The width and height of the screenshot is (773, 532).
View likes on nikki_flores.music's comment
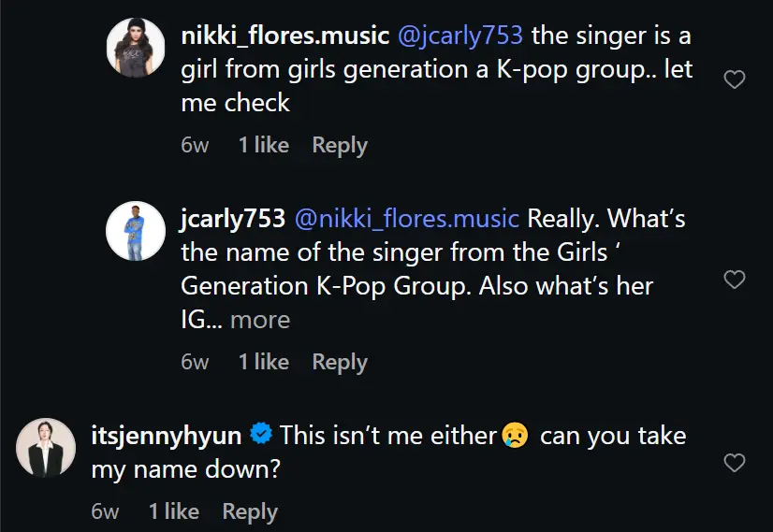click(x=264, y=145)
